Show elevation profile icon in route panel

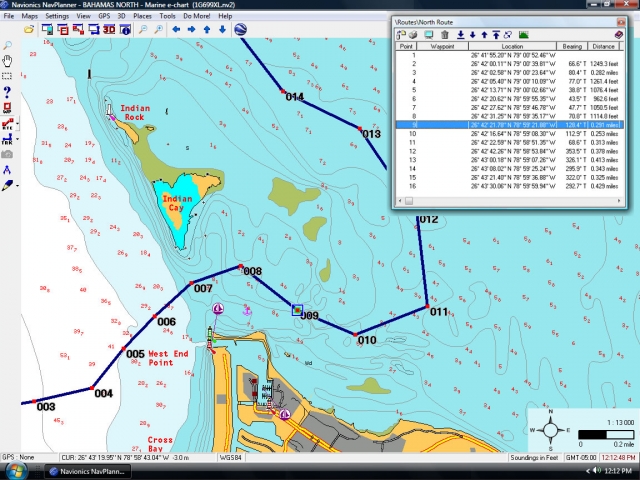coord(523,35)
